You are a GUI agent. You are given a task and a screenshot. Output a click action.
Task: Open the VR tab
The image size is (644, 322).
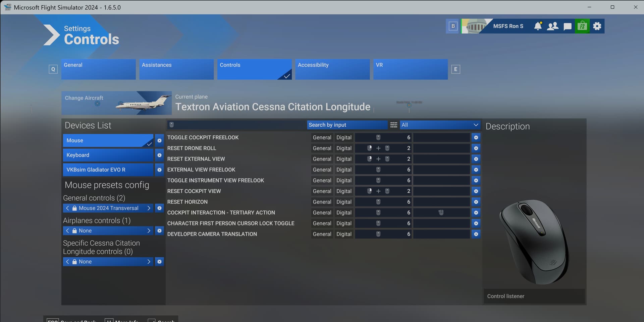click(411, 69)
